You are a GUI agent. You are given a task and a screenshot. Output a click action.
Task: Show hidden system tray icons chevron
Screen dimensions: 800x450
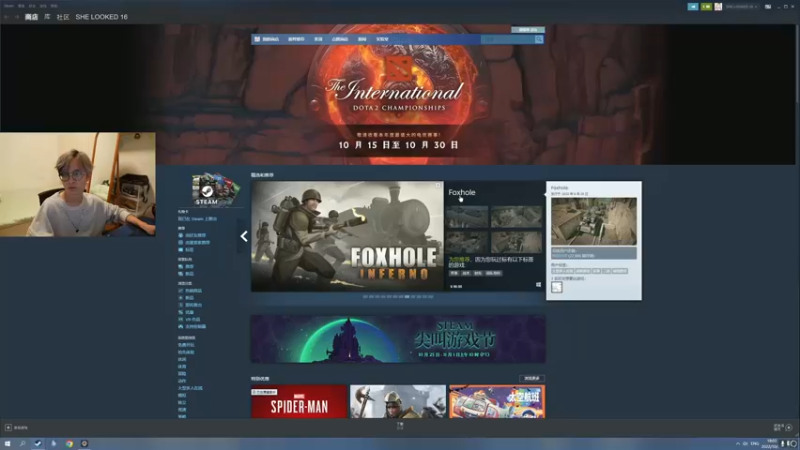point(737,443)
